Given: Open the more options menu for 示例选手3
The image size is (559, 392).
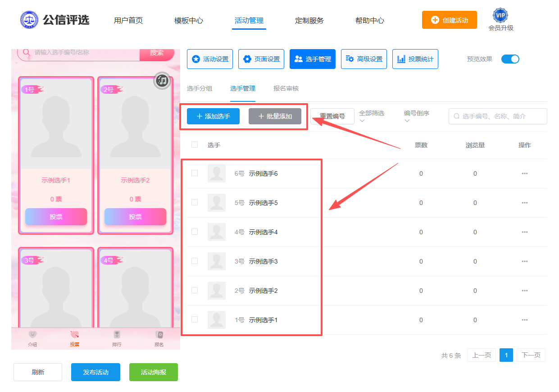Looking at the screenshot, I should [525, 261].
